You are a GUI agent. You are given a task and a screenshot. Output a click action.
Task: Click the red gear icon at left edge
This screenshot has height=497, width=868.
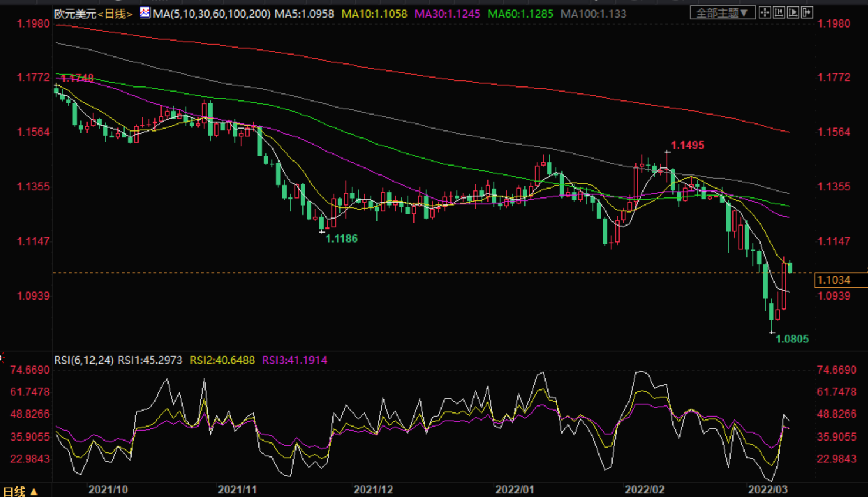click(x=2, y=357)
